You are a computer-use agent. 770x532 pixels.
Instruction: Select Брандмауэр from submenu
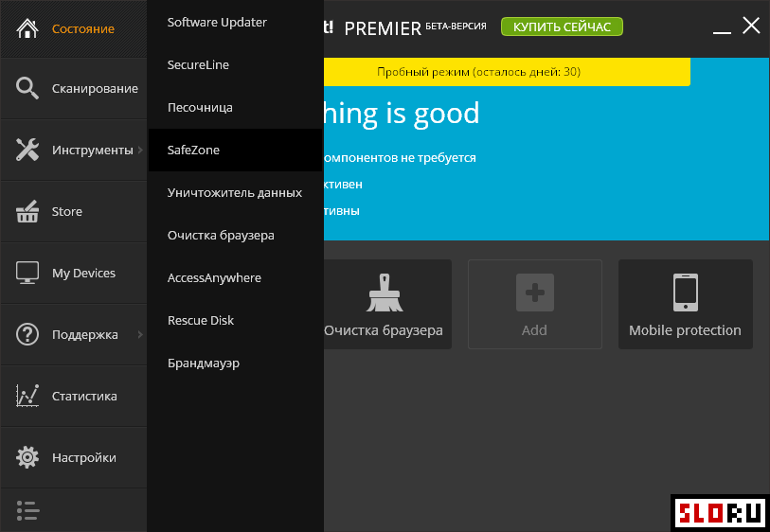[235, 364]
